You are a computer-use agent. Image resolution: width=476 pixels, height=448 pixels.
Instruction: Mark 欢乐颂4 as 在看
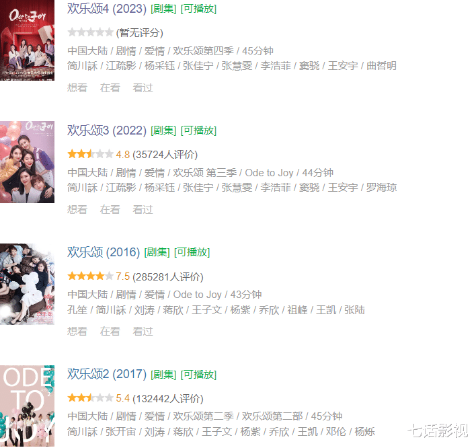coord(110,87)
